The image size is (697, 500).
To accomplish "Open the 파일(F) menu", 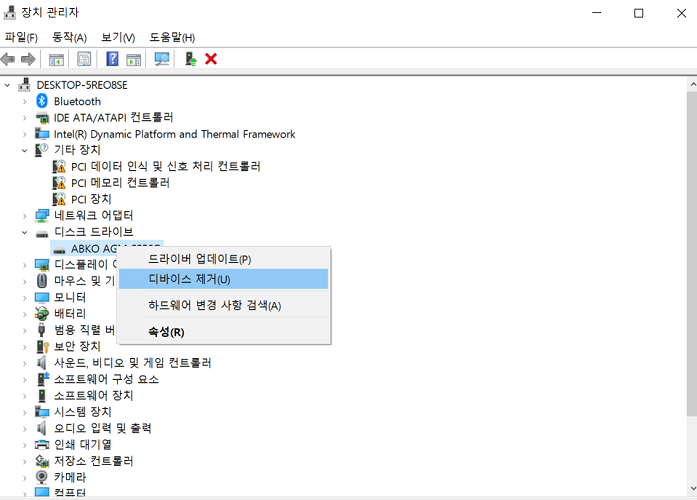I will (21, 37).
